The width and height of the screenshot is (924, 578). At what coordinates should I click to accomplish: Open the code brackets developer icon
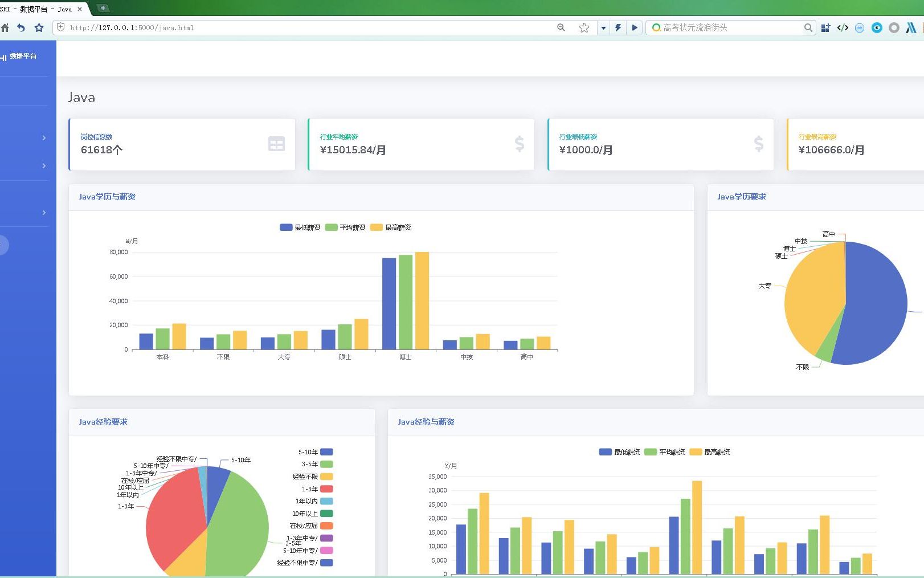click(843, 27)
